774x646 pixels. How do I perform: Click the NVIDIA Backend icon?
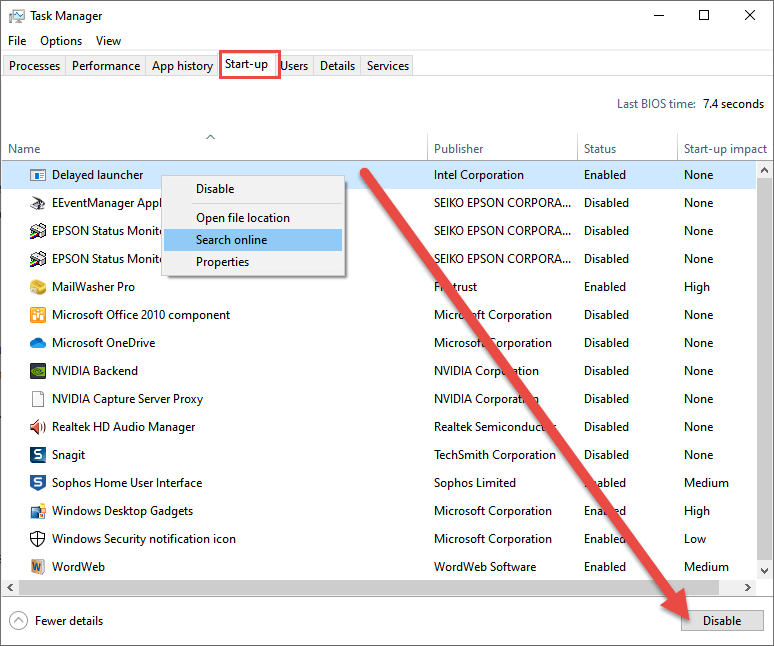[x=38, y=371]
